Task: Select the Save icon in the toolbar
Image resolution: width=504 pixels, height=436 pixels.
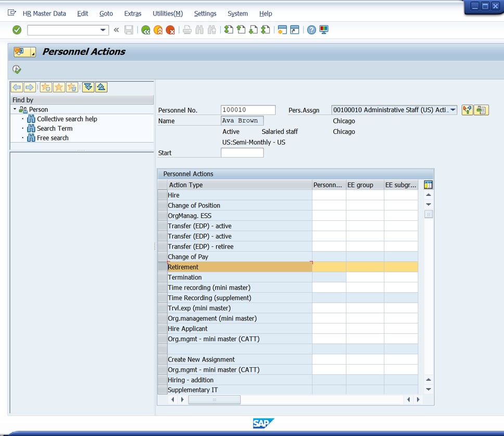Action: 128,30
